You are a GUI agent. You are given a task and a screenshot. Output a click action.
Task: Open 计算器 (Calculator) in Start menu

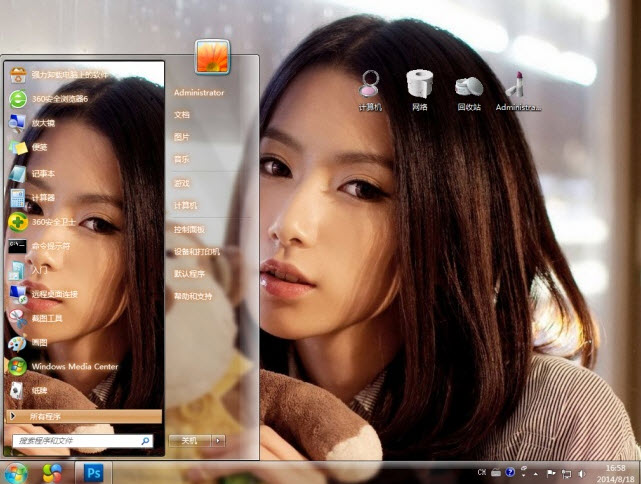click(42, 197)
